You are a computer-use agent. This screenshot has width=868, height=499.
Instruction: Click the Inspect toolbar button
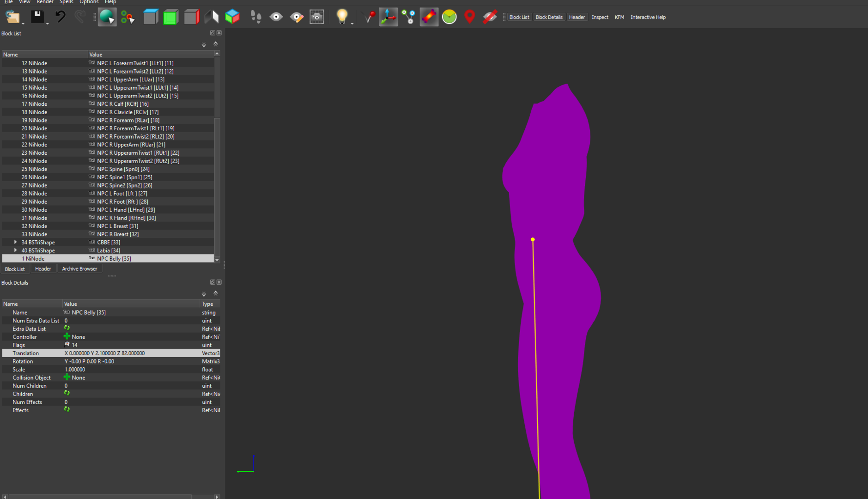600,17
